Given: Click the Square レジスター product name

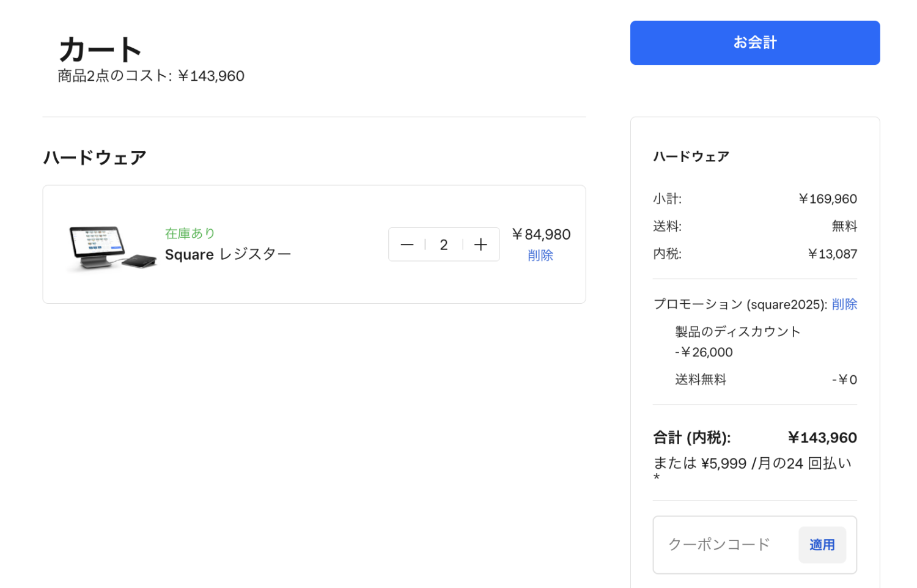Looking at the screenshot, I should [x=227, y=254].
